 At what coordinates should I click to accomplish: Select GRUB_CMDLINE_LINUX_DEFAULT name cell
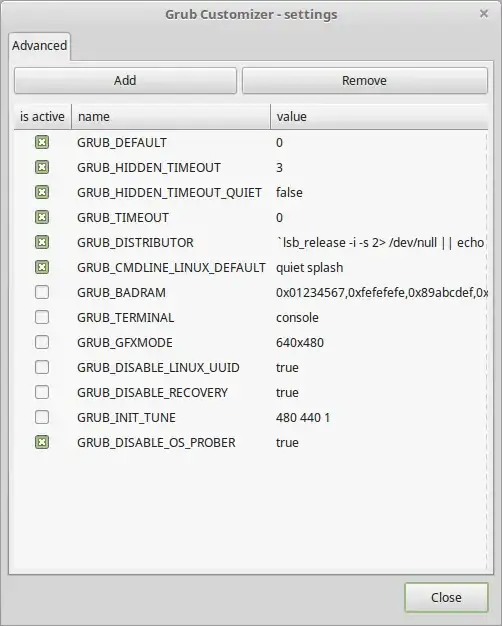pos(171,267)
